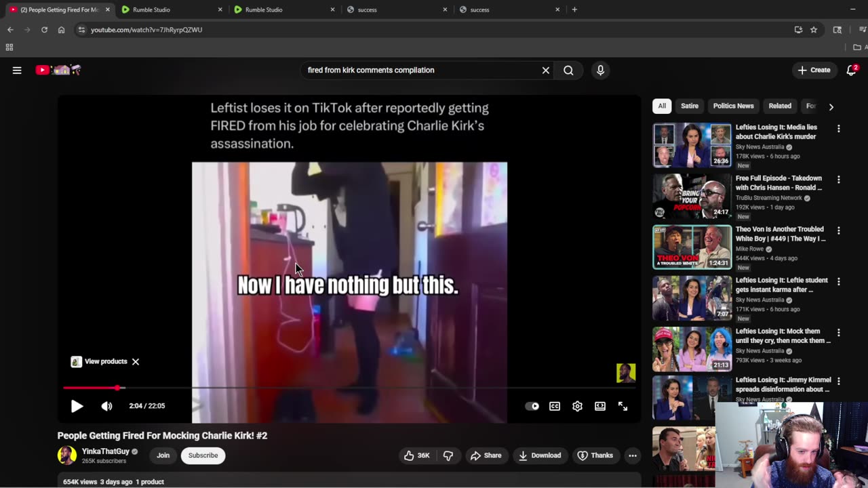Open options for Mock them until they cry video
The height and width of the screenshot is (488, 868).
[838, 333]
